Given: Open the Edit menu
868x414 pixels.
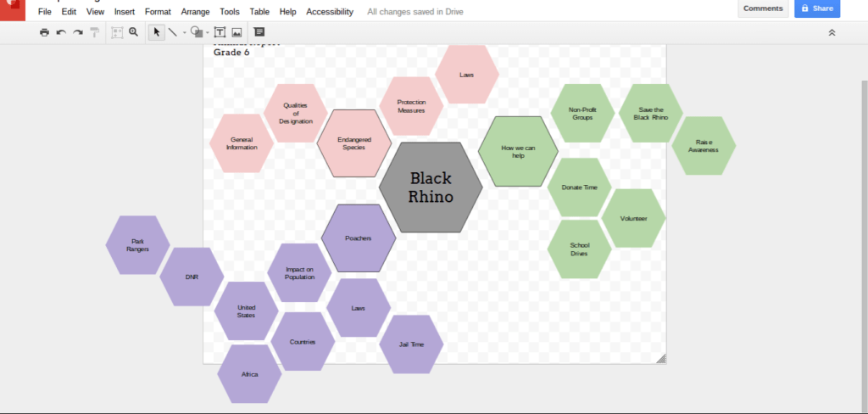Looking at the screenshot, I should [x=70, y=12].
